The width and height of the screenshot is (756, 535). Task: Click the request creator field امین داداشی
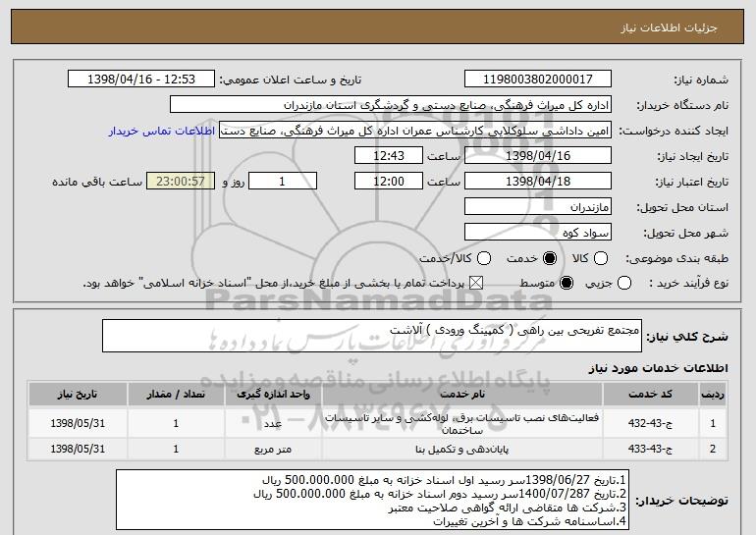pos(415,131)
